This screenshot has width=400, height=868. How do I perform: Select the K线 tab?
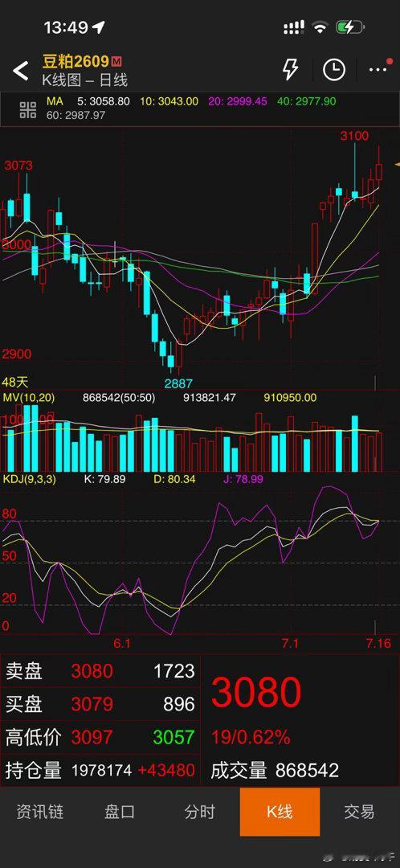click(x=280, y=812)
